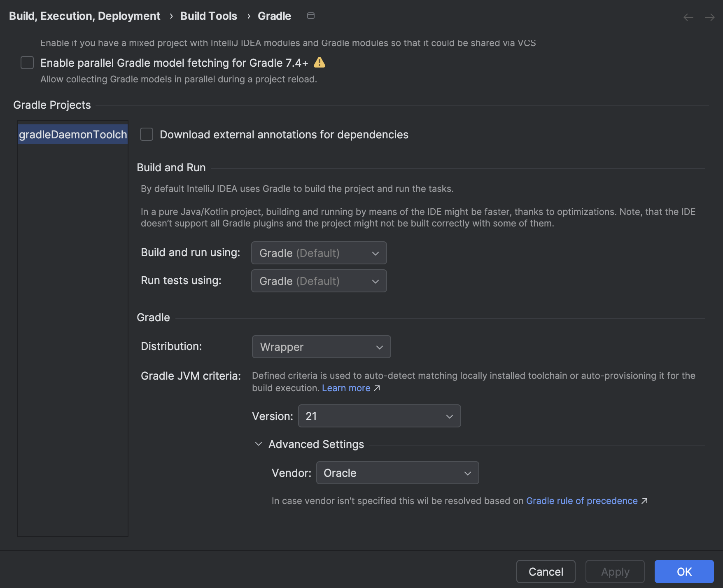Click the arrow after Gradle rule of precedence

point(644,501)
